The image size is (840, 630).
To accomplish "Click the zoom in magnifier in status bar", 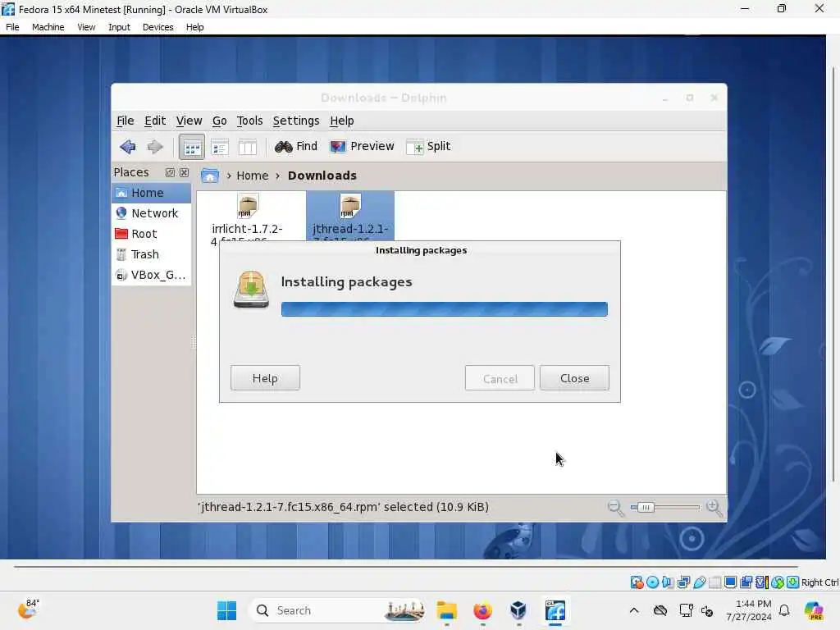I will point(714,507).
